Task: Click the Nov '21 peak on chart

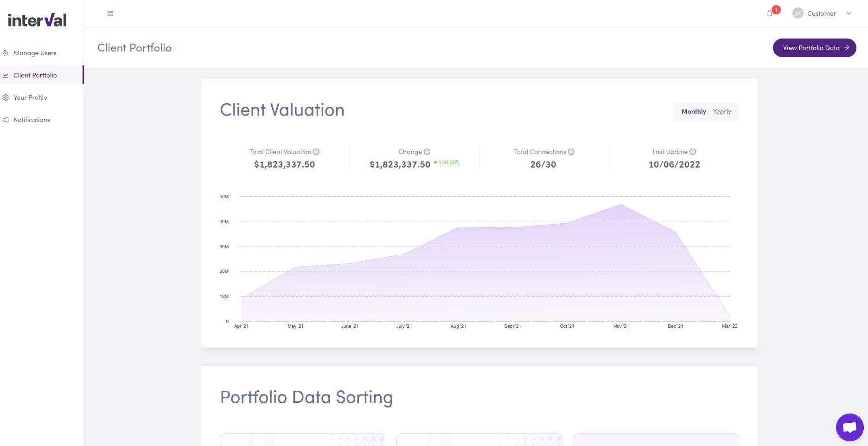Action: pos(621,205)
